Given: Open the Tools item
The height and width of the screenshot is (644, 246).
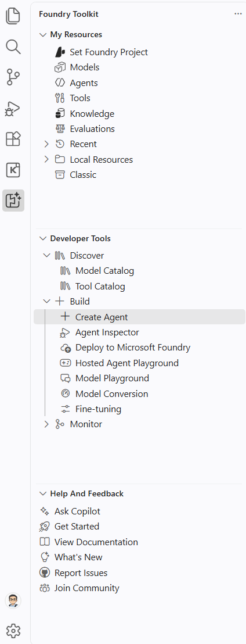Looking at the screenshot, I should (80, 98).
